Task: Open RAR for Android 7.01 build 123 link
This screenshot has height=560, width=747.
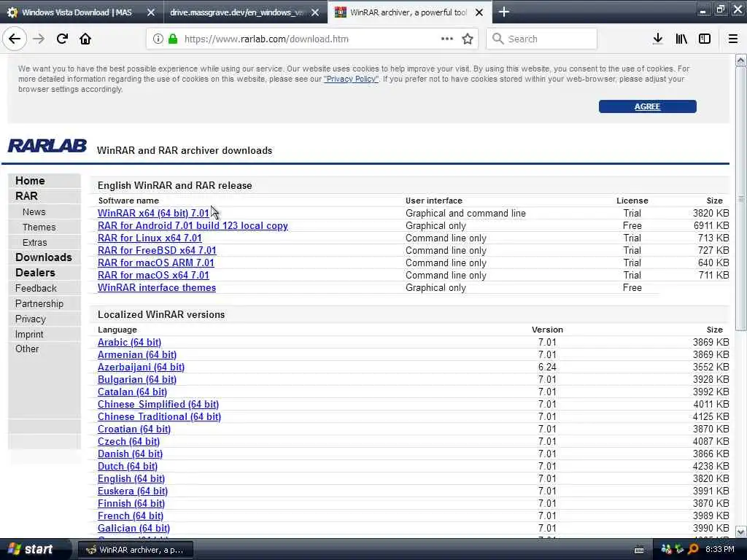Action: pyautogui.click(x=193, y=226)
